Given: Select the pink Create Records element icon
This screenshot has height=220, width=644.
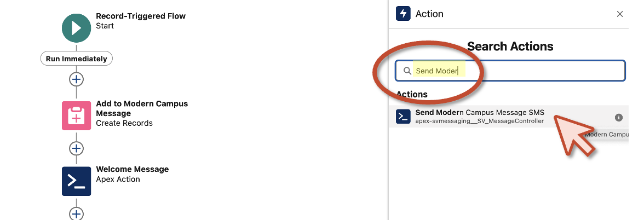Looking at the screenshot, I should (76, 116).
